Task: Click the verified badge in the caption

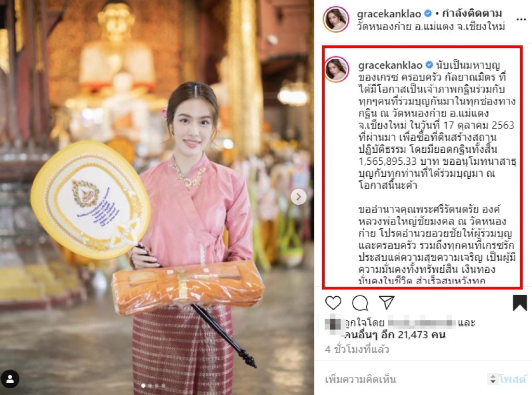Action: 429,64
